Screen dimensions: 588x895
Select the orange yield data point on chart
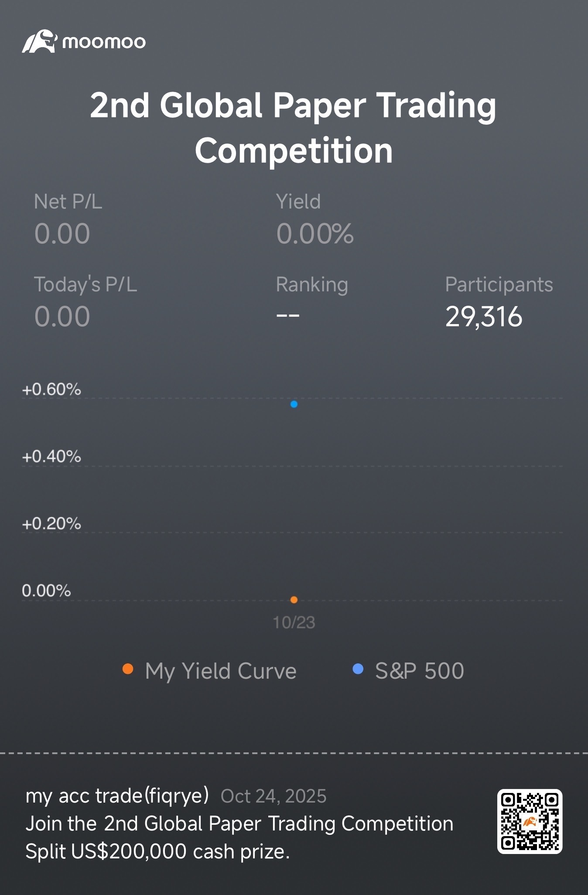coord(294,600)
